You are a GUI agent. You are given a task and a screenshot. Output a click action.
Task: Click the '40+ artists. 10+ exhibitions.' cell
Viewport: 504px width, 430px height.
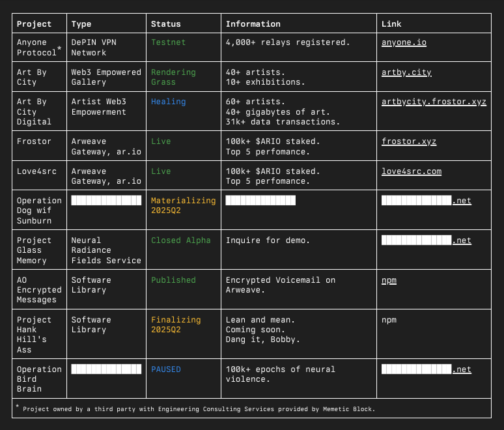[x=299, y=77]
